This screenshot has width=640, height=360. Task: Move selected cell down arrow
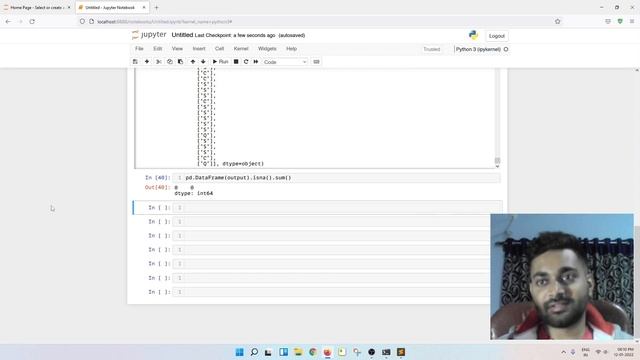pos(203,62)
